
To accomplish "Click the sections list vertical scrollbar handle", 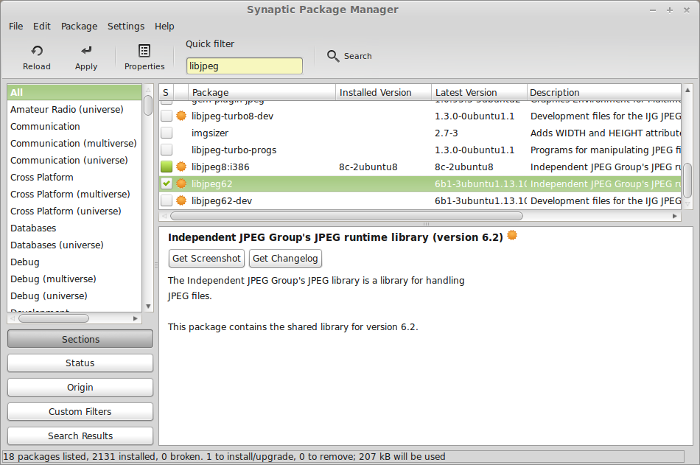I will 148,105.
